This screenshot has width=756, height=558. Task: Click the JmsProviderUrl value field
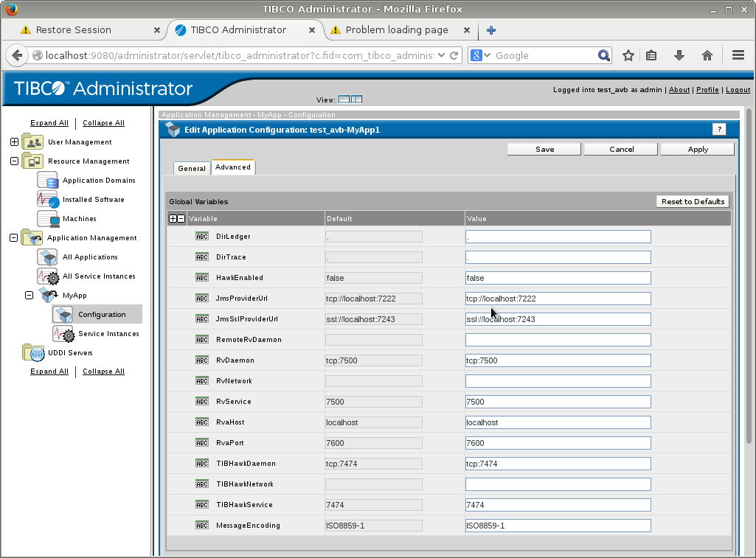[558, 299]
